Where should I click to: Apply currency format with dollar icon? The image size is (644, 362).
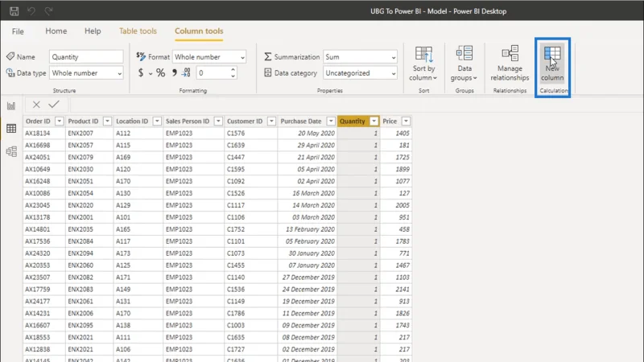pyautogui.click(x=141, y=73)
